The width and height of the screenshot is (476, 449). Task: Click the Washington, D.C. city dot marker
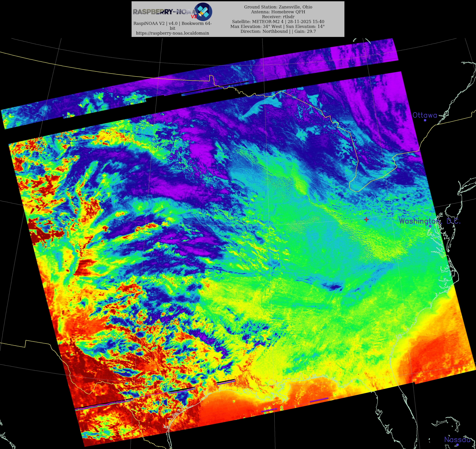(430, 226)
